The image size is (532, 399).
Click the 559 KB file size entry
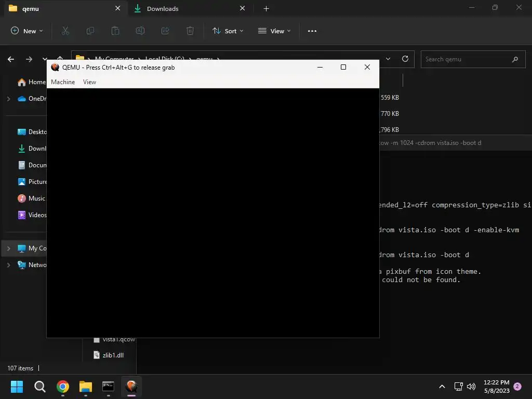[x=390, y=97]
